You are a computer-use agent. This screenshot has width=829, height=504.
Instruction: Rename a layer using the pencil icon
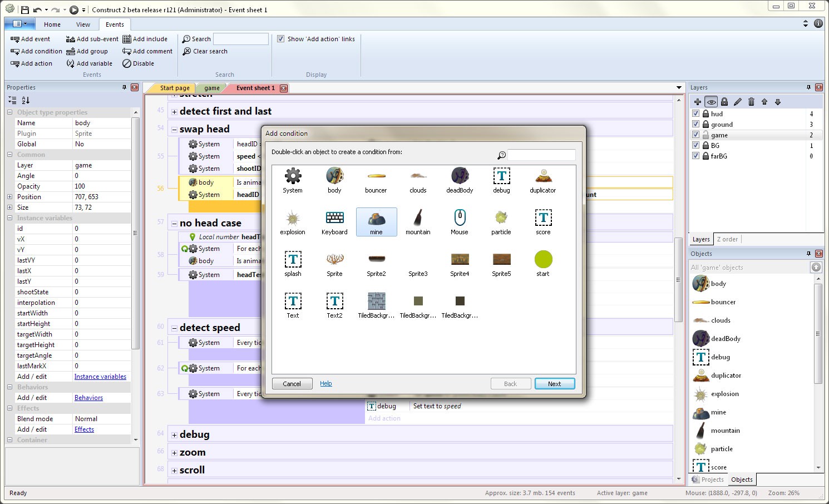(x=737, y=102)
